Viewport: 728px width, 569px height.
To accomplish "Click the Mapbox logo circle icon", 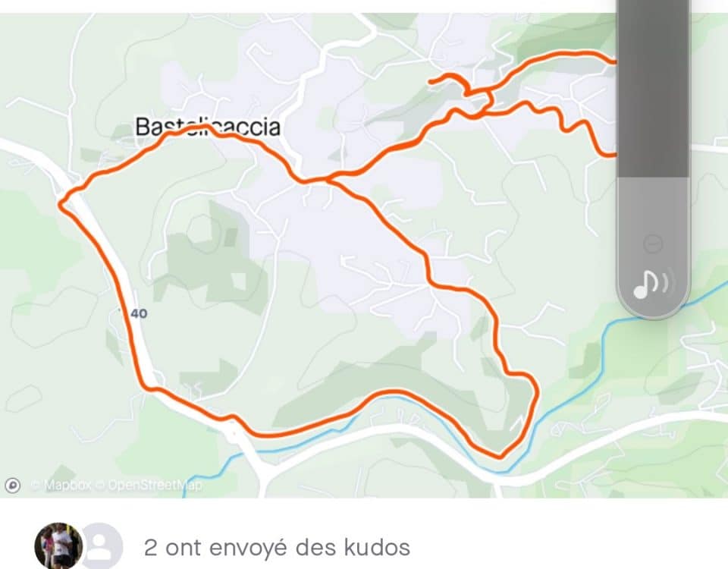I will tap(13, 486).
